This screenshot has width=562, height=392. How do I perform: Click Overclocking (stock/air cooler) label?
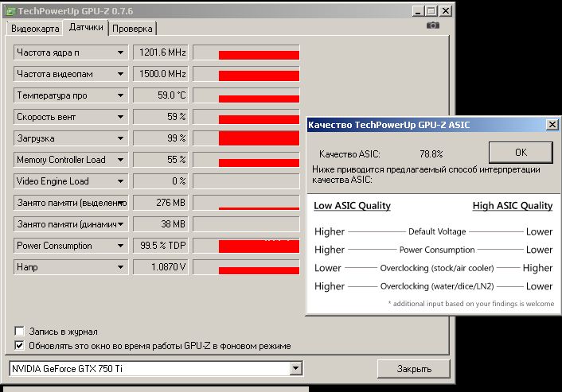click(437, 268)
